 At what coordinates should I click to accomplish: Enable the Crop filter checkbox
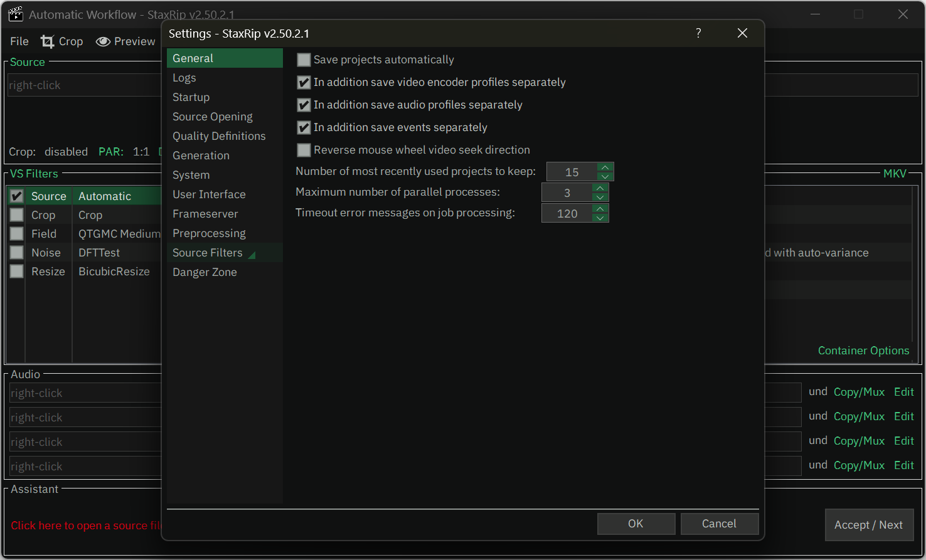point(17,215)
